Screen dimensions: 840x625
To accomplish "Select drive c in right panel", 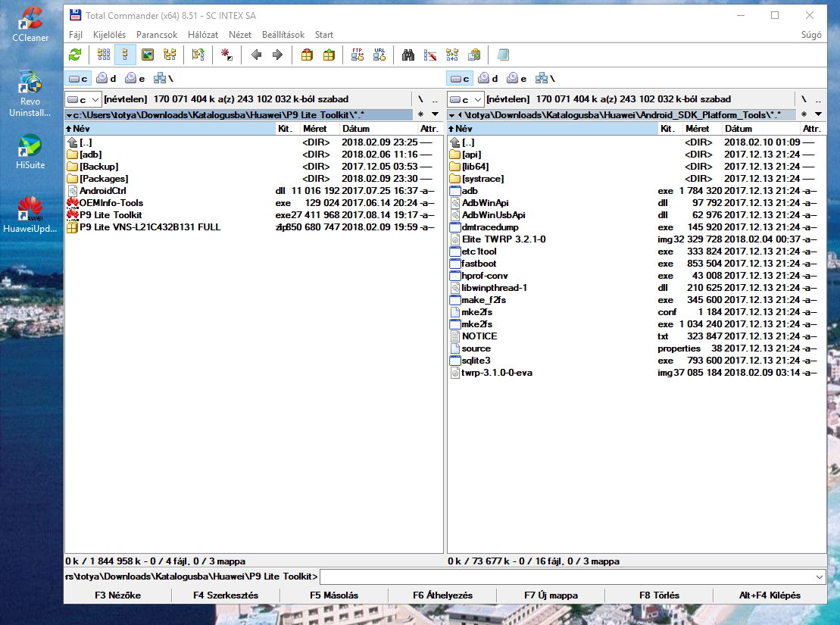I will [x=461, y=79].
